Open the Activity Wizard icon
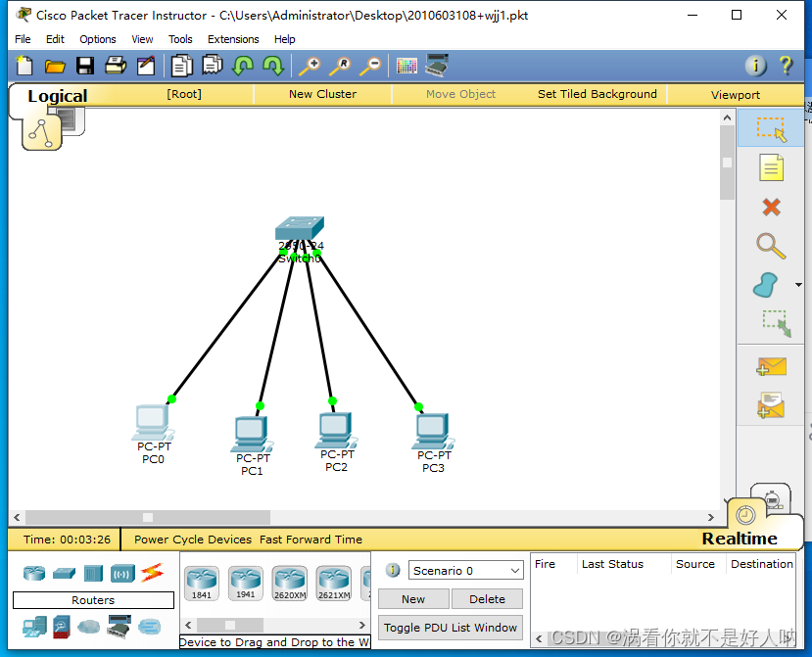Viewport: 812px width, 657px height. point(146,66)
